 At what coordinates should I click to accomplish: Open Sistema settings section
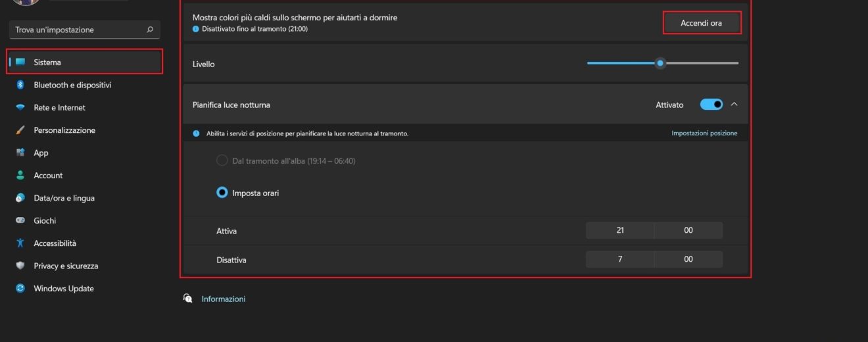pyautogui.click(x=85, y=62)
